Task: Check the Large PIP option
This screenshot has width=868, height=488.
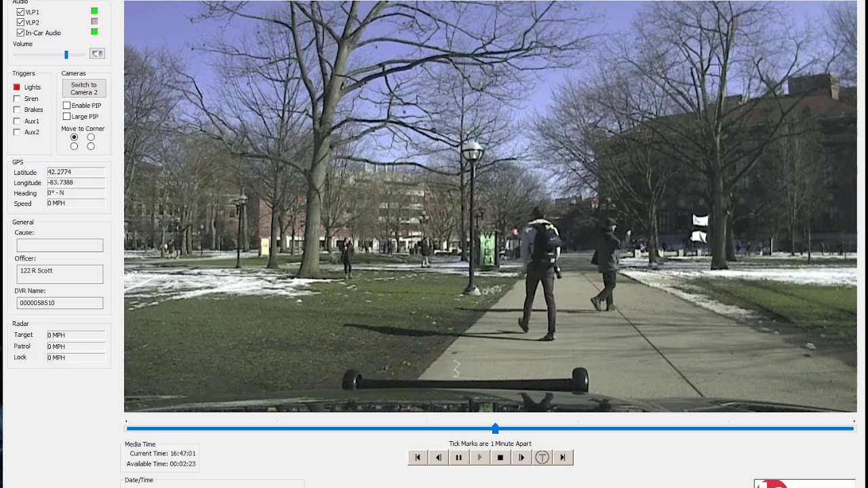Action: tap(66, 117)
